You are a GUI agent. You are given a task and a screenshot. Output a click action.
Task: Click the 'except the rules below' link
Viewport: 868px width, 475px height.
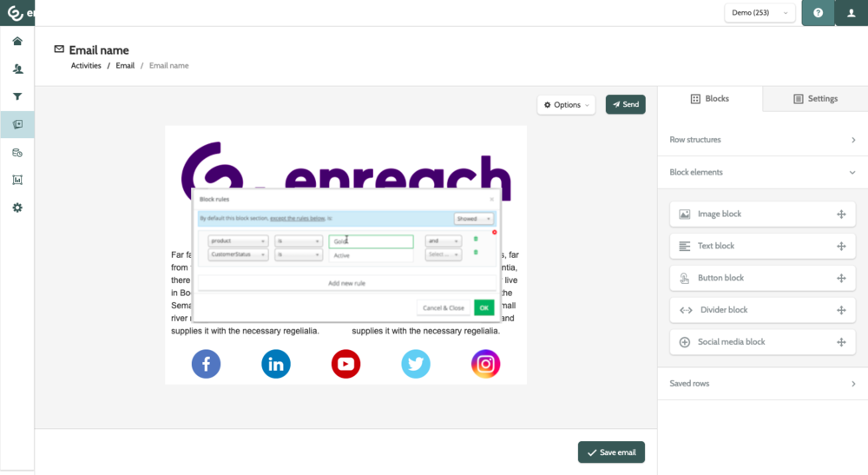click(x=297, y=219)
